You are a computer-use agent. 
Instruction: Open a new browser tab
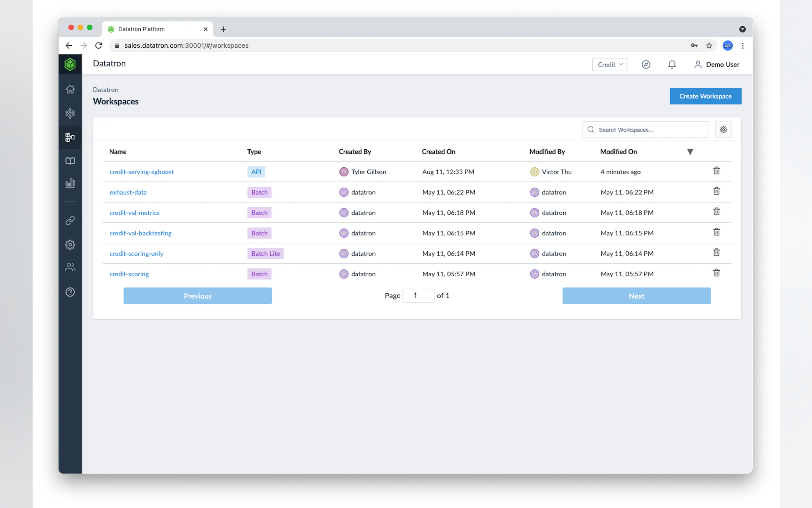click(223, 29)
